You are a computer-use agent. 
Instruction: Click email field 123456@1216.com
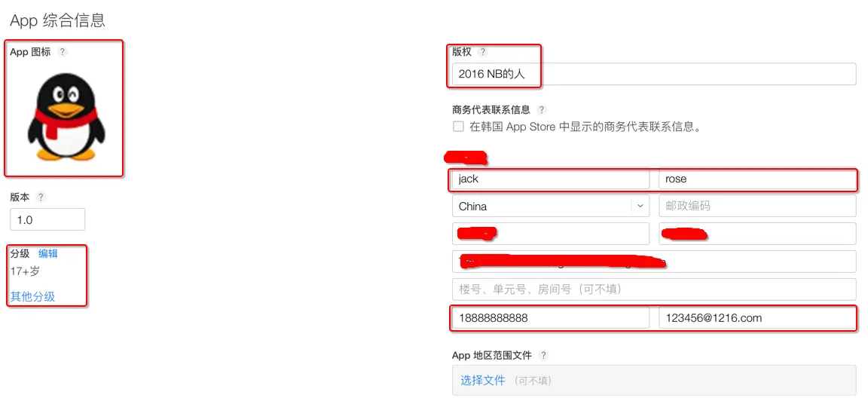757,318
